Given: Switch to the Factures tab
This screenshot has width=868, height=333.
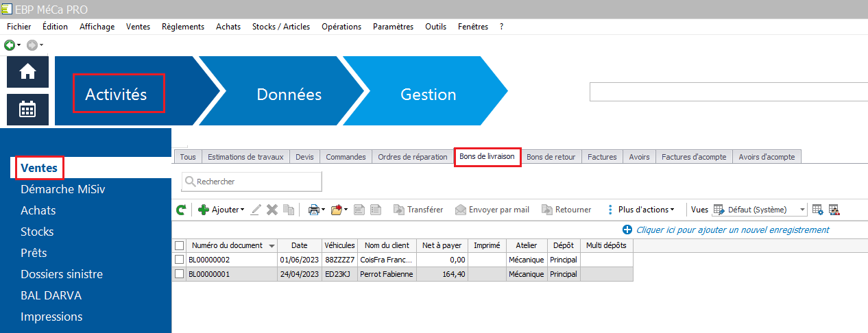Looking at the screenshot, I should coord(603,157).
